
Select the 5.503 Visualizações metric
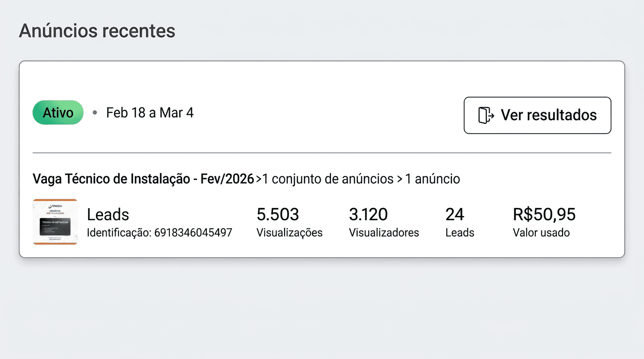click(278, 214)
